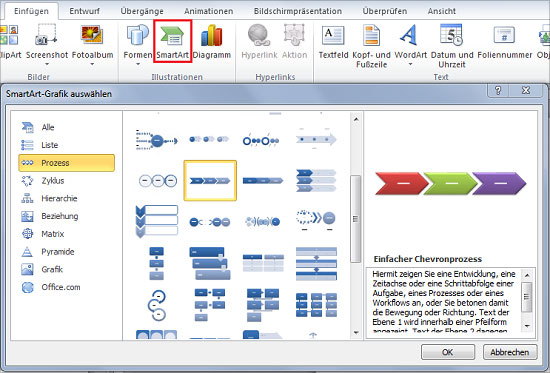Select the Alle category
Image resolution: width=550 pixels, height=373 pixels.
point(66,127)
